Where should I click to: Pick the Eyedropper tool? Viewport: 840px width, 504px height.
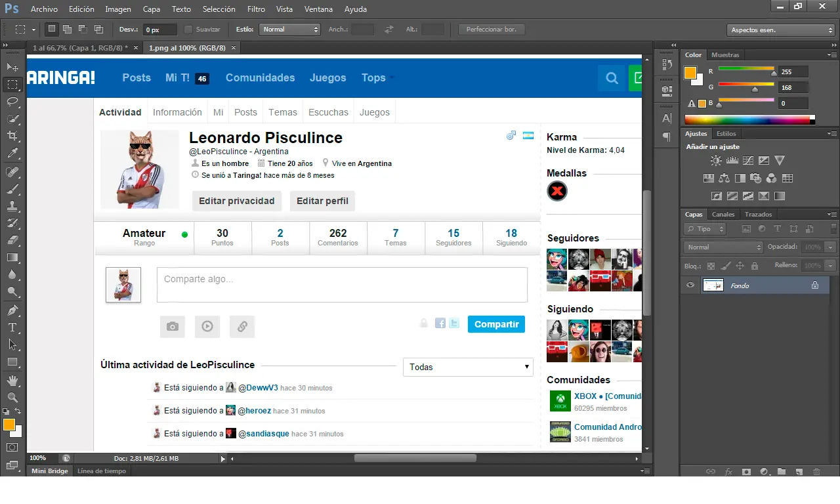click(12, 154)
